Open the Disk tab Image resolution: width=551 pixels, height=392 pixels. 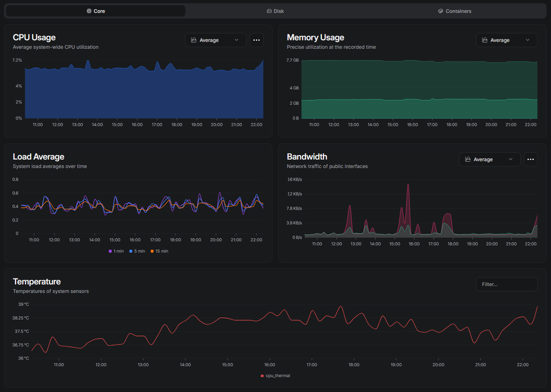tap(275, 11)
